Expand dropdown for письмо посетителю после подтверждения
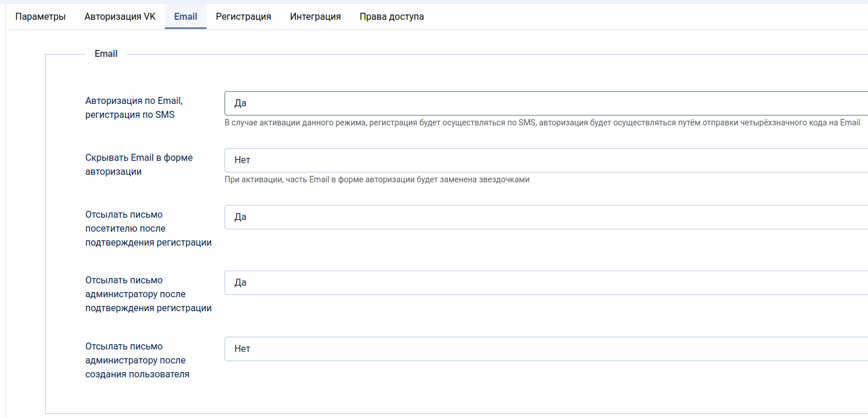This screenshot has height=418, width=868. pos(546,217)
